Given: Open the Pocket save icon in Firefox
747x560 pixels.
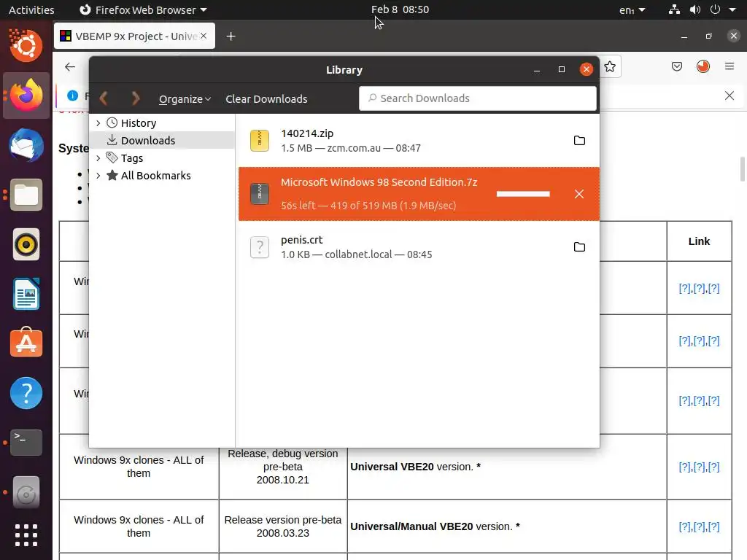Looking at the screenshot, I should (676, 66).
